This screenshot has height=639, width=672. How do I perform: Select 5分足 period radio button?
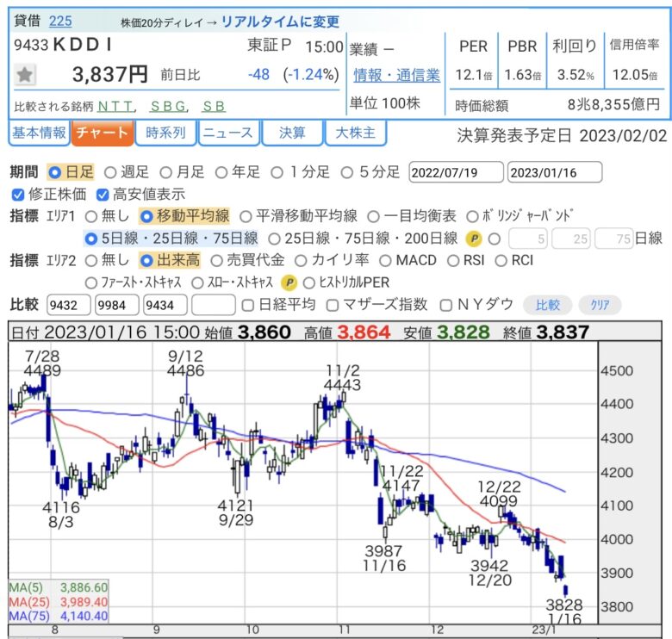(346, 172)
